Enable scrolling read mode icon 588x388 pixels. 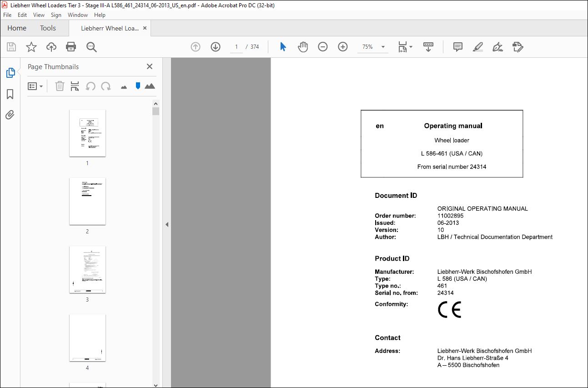click(x=428, y=47)
